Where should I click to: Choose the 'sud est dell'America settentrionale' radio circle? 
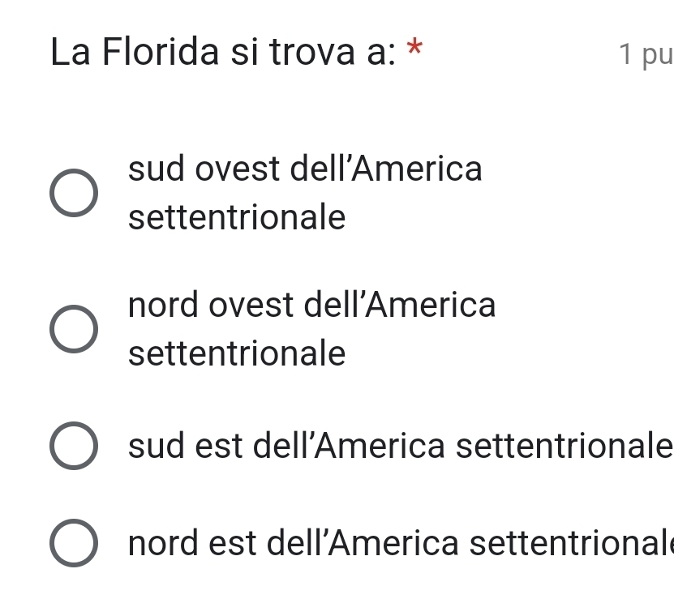click(74, 447)
